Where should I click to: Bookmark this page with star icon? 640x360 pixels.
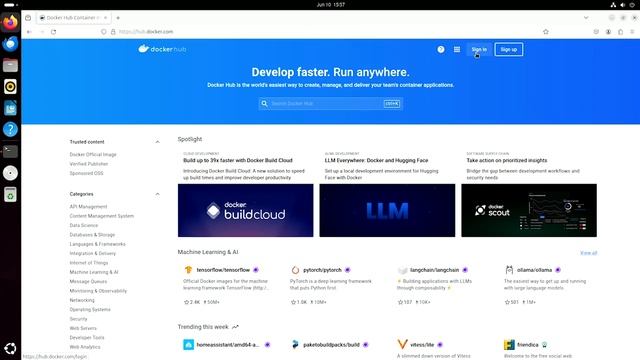pyautogui.click(x=546, y=32)
